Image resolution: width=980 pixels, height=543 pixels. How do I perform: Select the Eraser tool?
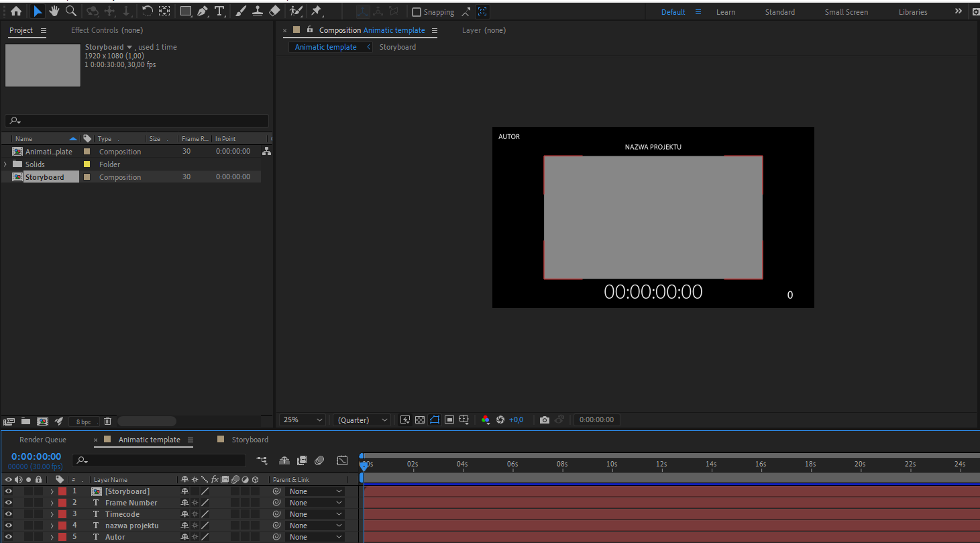click(x=274, y=11)
